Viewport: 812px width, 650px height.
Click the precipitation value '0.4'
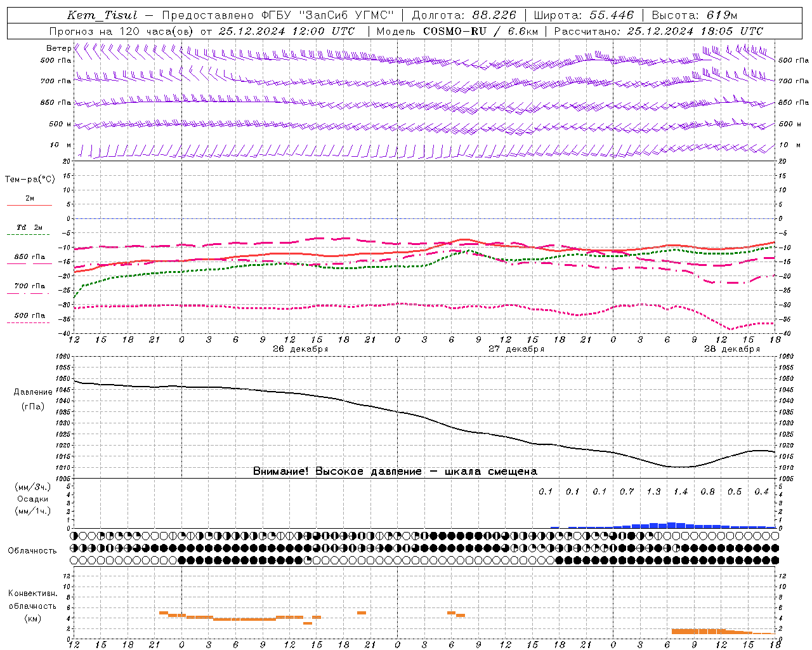point(761,491)
